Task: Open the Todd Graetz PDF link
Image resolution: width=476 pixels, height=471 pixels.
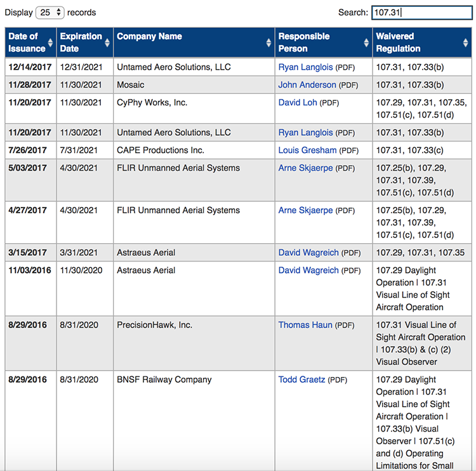Action: tap(301, 380)
